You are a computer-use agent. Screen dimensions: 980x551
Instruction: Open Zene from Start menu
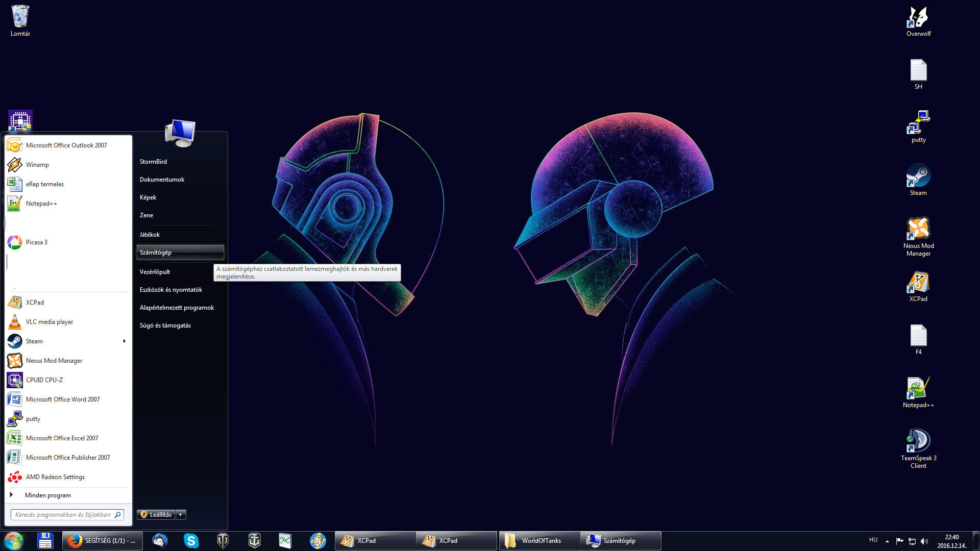180,215
